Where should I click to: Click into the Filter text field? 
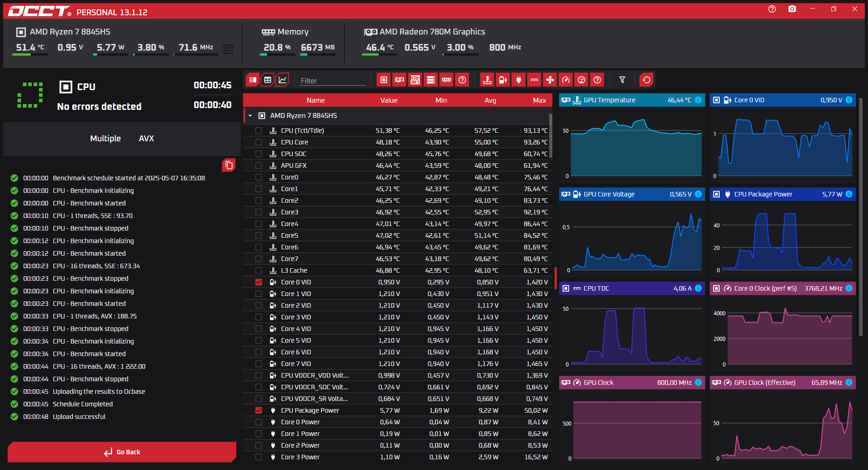tap(332, 81)
